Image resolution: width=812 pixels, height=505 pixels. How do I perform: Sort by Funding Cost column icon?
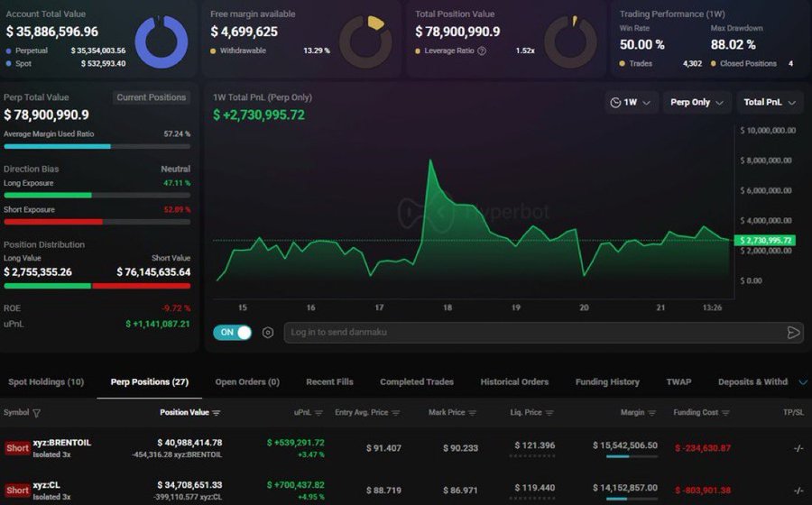pos(725,413)
